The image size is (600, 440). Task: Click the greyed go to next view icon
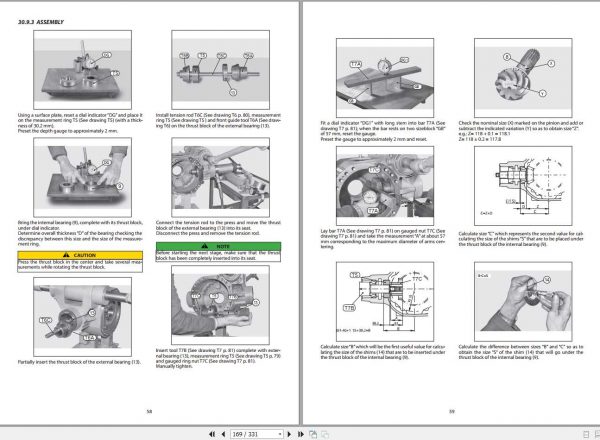pyautogui.click(x=325, y=434)
